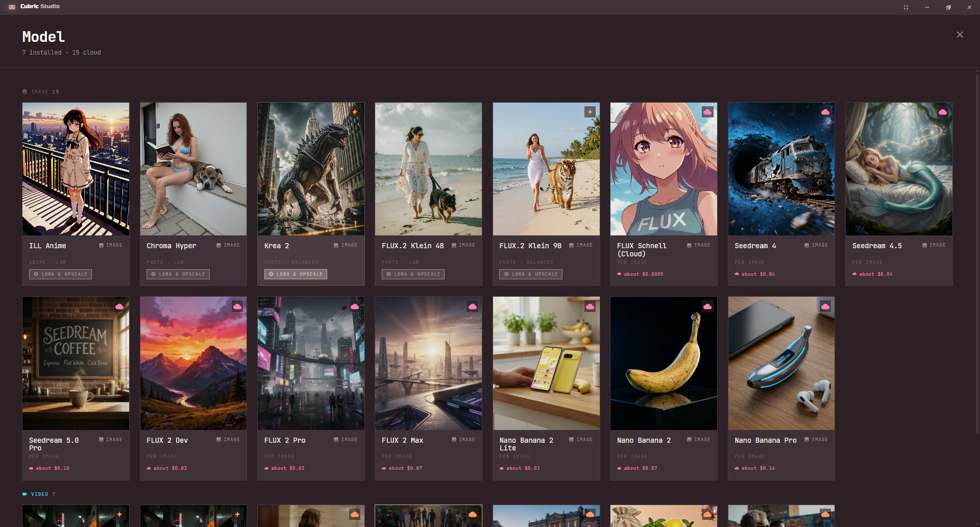Choose the Krea 2 Godzilla thumbnail

311,169
